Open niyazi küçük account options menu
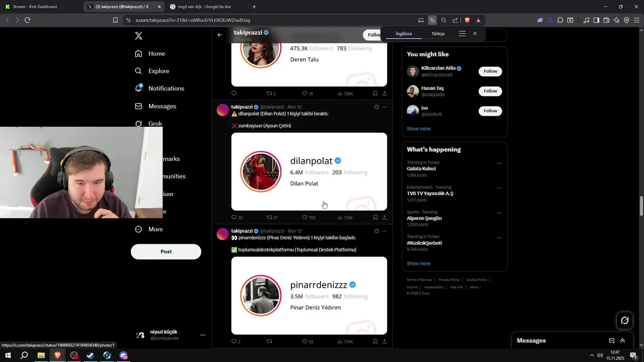The image size is (644, 362). (203, 335)
